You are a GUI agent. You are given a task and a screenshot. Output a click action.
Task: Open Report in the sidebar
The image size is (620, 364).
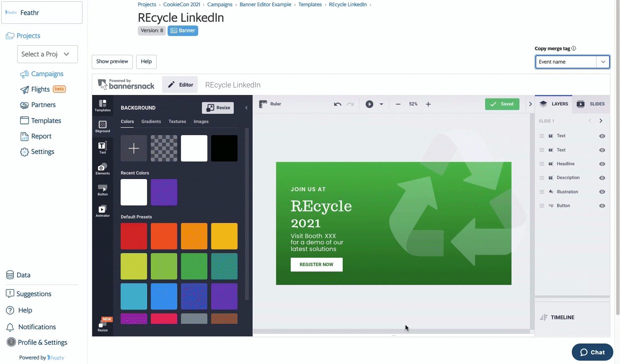[x=36, y=136]
